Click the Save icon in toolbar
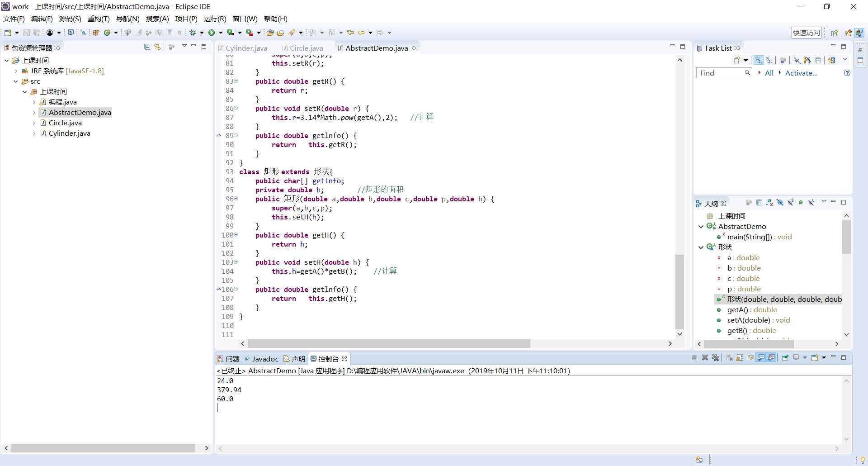This screenshot has height=466, width=868. point(26,33)
